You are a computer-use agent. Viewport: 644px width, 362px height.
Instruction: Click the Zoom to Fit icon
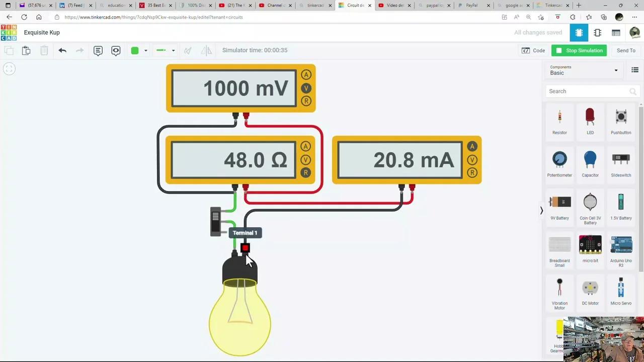(9, 68)
